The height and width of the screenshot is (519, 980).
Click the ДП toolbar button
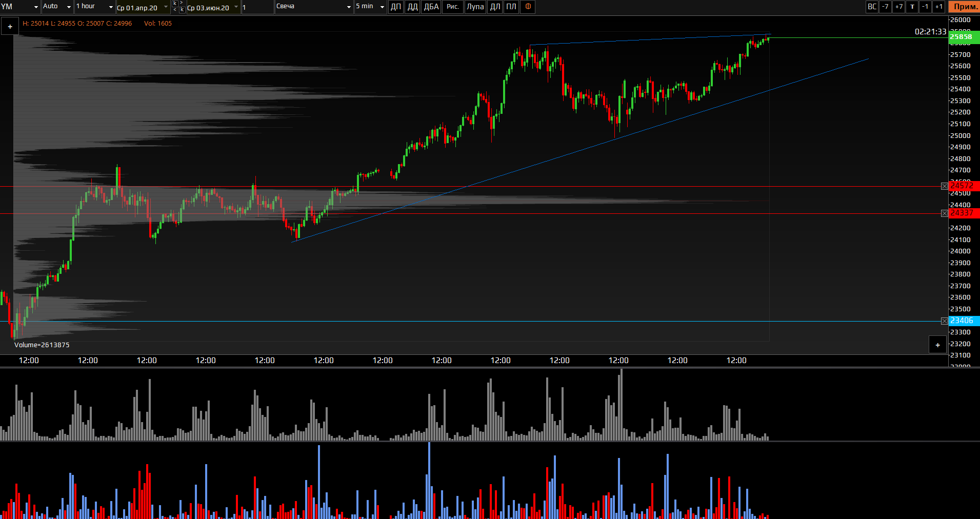(396, 7)
